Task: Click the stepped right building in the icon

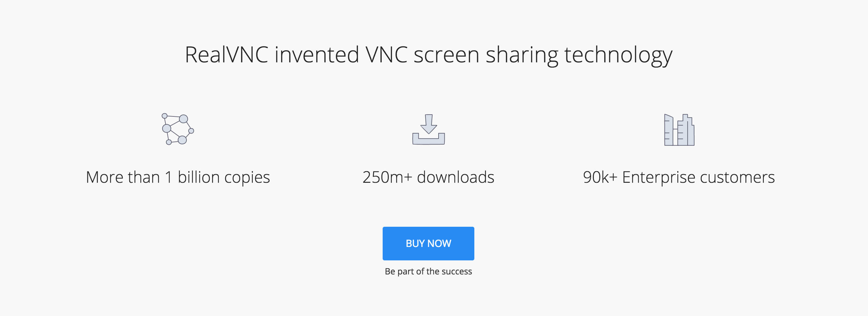Action: (x=686, y=130)
